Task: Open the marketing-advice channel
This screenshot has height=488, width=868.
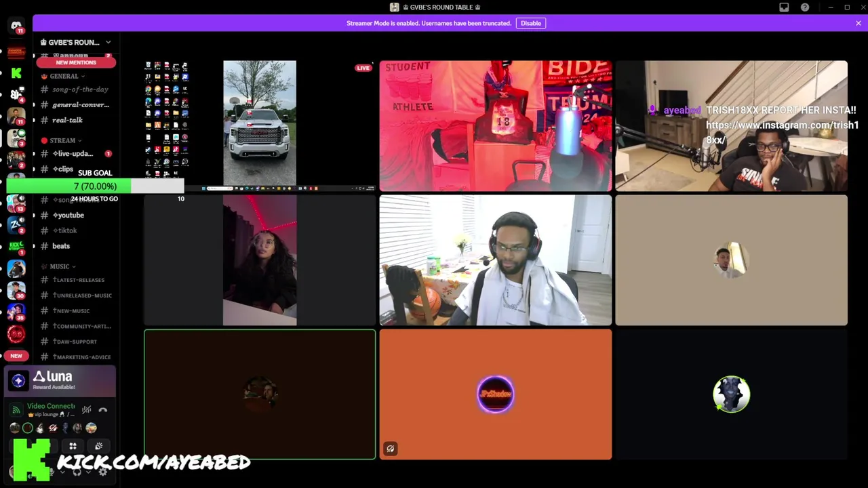Action: point(76,357)
